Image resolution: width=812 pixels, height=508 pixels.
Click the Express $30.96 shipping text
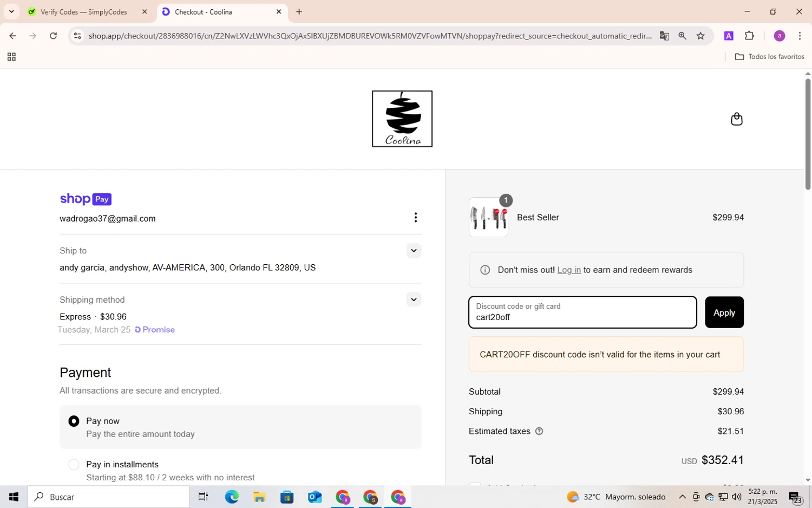[x=93, y=316]
